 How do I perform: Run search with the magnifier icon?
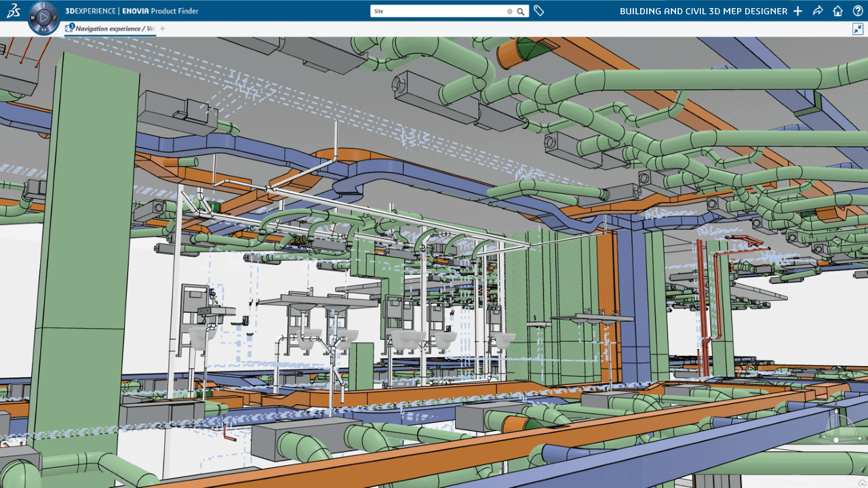pos(521,12)
